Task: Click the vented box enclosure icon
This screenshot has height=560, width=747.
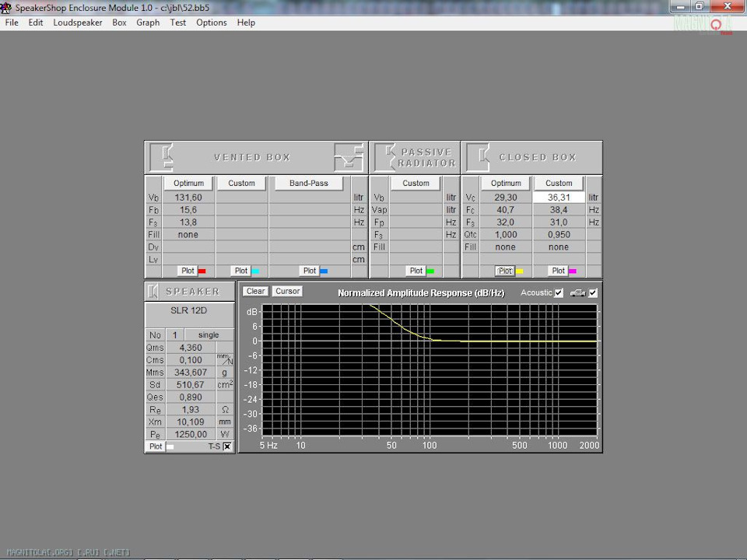Action: pos(163,157)
